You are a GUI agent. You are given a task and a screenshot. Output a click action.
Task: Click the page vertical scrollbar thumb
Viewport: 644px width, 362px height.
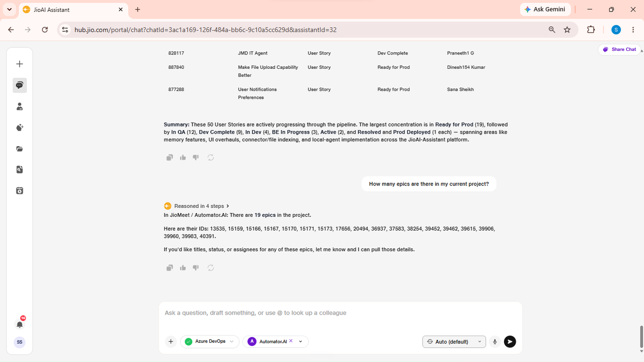tap(641, 337)
